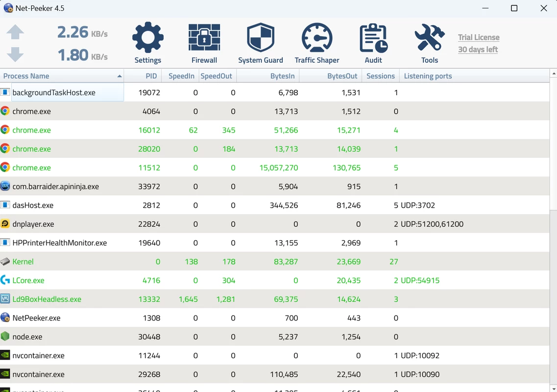Sort by the Sessions column header
This screenshot has width=557, height=392.
coord(381,76)
